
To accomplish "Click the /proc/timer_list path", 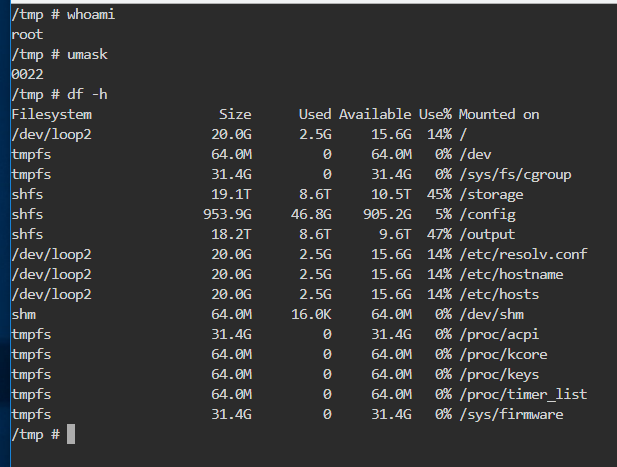I will pos(523,394).
